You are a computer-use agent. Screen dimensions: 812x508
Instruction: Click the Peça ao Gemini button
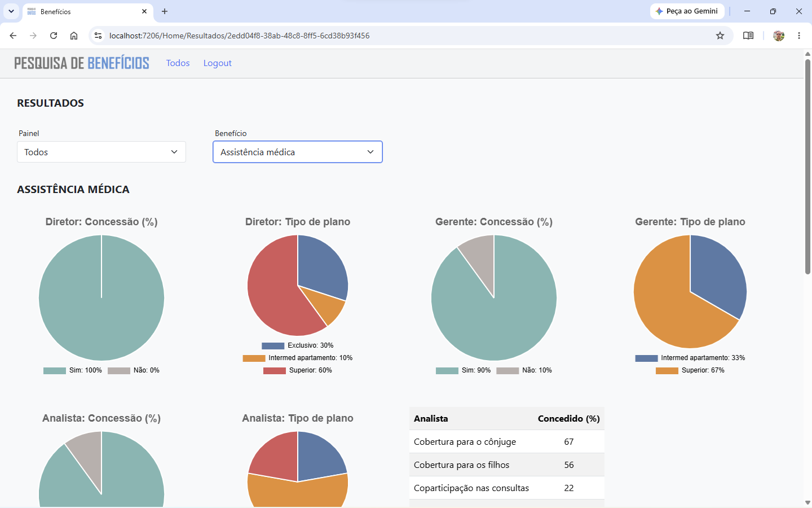coord(687,11)
